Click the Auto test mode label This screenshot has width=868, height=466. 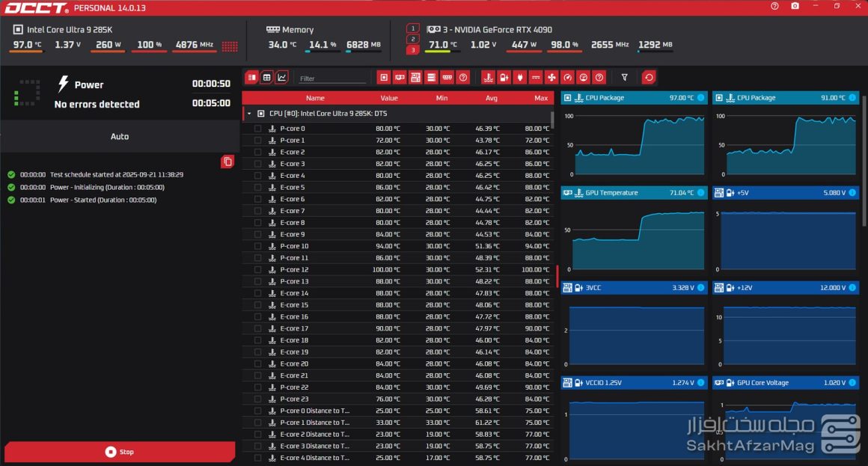120,136
